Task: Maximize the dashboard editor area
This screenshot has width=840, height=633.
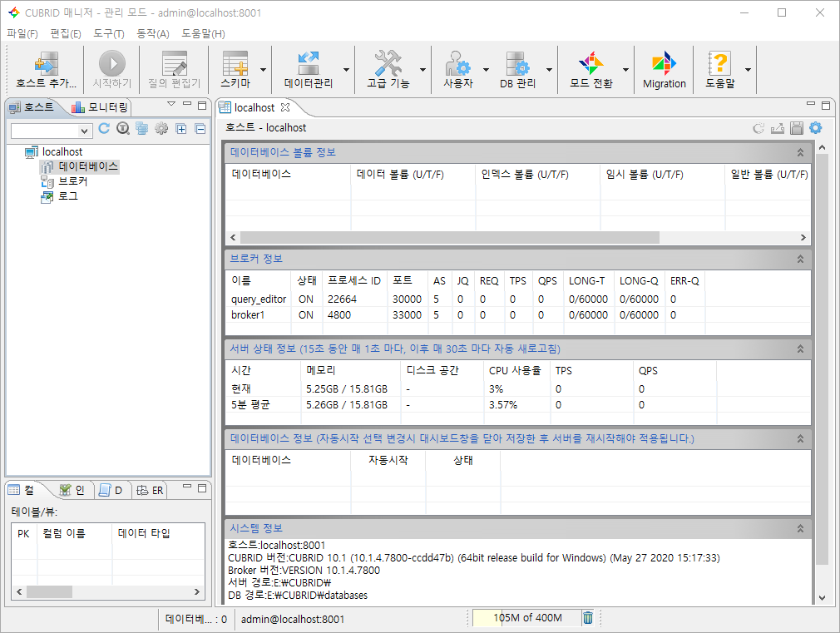Action: click(x=826, y=106)
